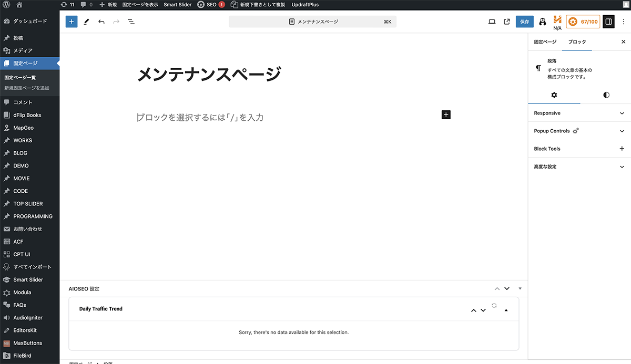Expand the 高度な設定 section

pos(579,167)
